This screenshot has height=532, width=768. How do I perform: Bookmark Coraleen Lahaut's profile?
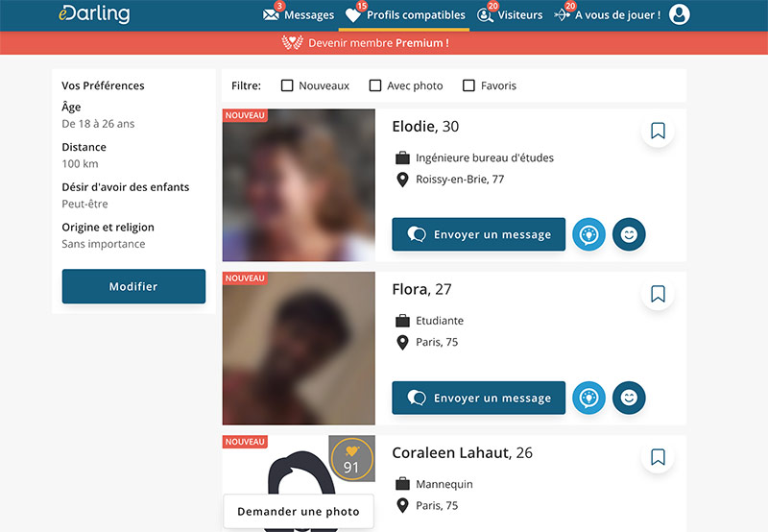[x=658, y=457]
